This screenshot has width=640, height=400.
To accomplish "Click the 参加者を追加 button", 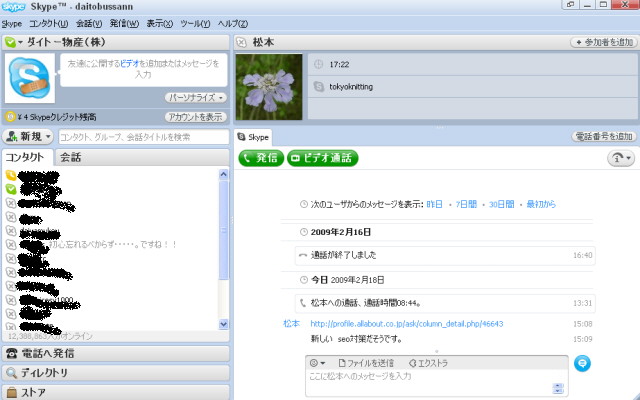I will click(x=603, y=42).
